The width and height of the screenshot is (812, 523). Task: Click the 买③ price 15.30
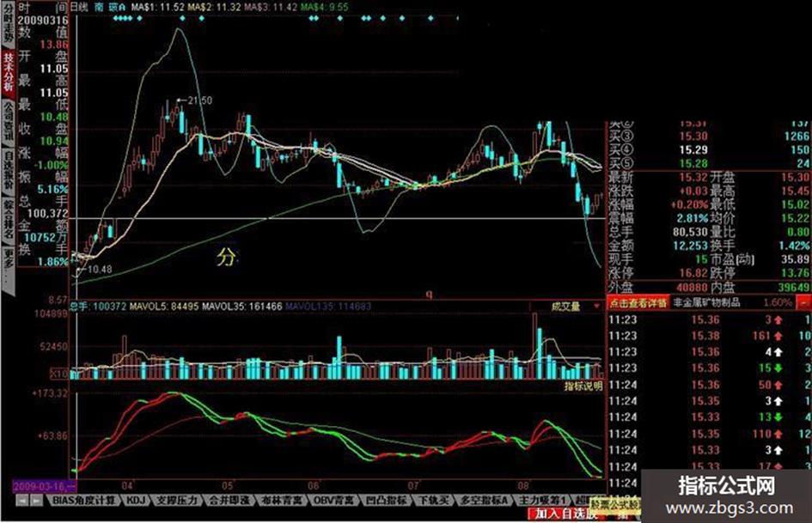click(x=693, y=137)
